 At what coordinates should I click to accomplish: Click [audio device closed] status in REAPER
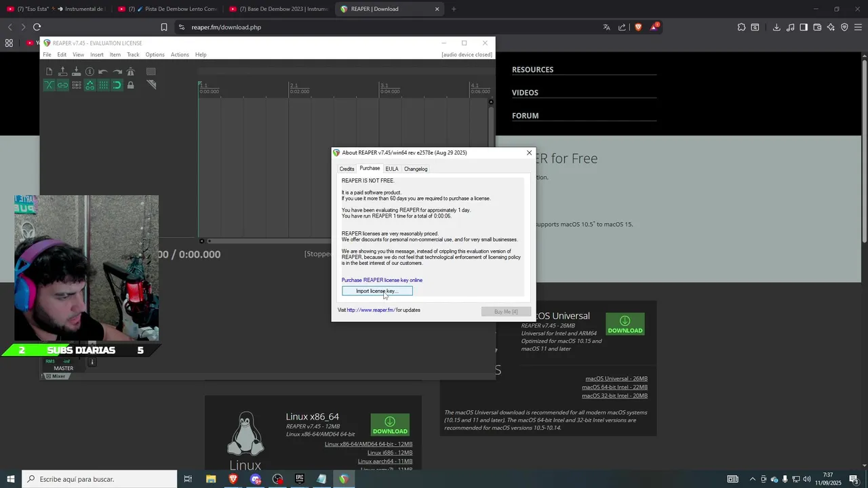[467, 54]
